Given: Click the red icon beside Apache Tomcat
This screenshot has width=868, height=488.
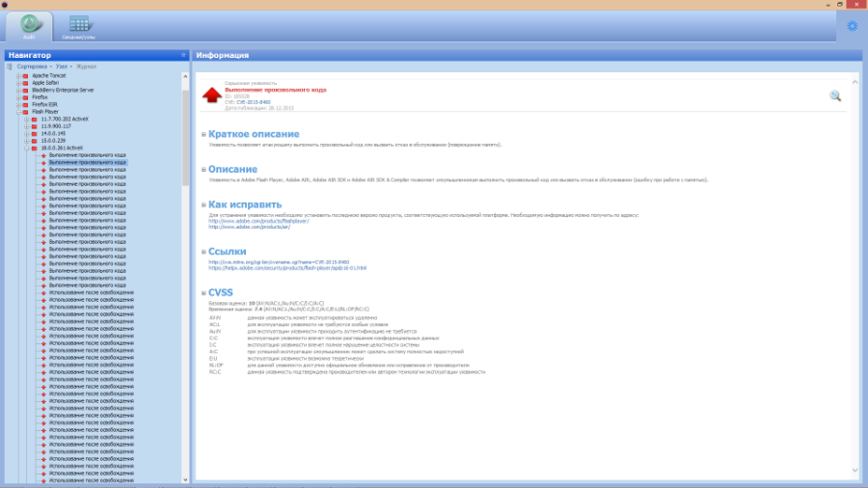Looking at the screenshot, I should pos(25,76).
